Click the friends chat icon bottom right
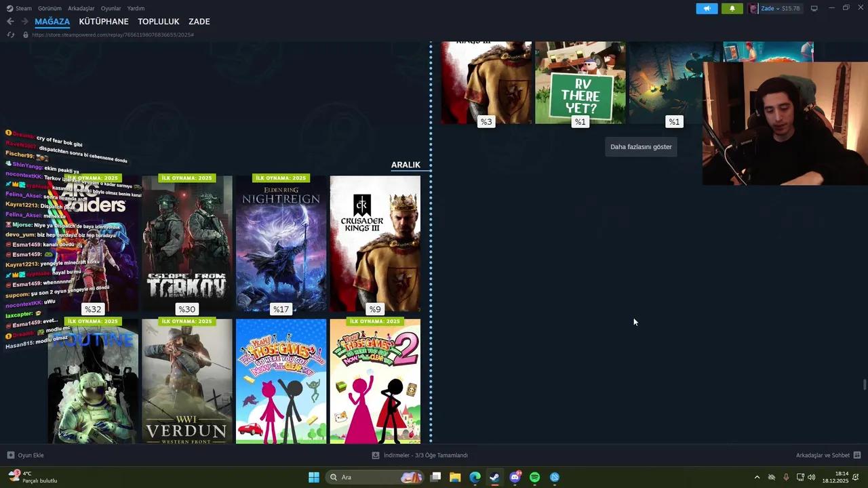 [857, 455]
